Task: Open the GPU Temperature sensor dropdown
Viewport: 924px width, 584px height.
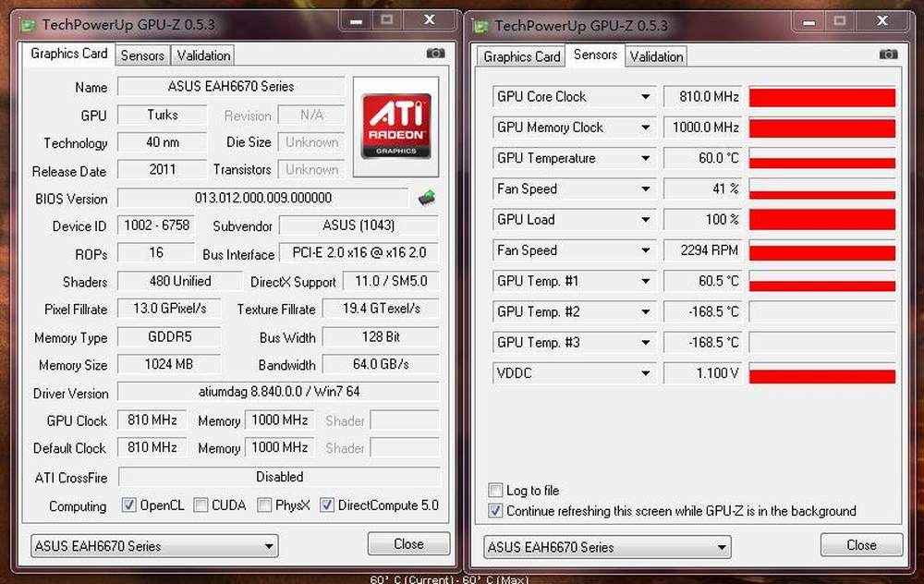Action: coord(646,158)
